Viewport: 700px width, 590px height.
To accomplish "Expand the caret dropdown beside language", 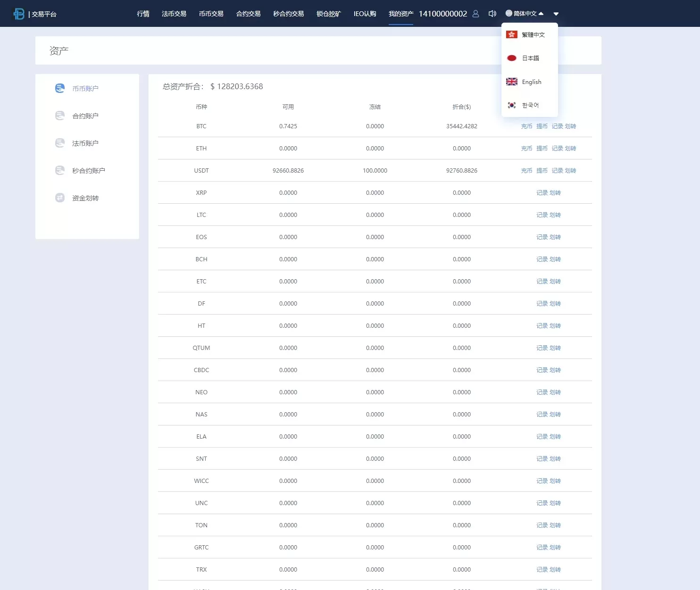I will [556, 14].
